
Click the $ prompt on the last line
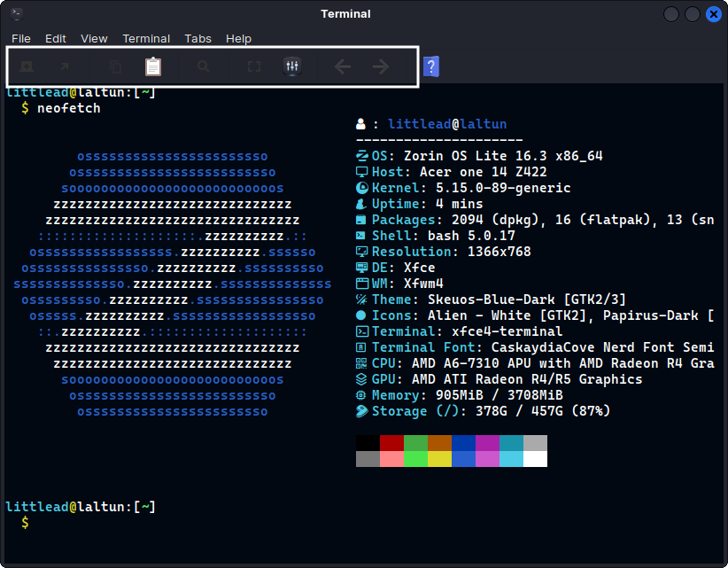pos(25,523)
